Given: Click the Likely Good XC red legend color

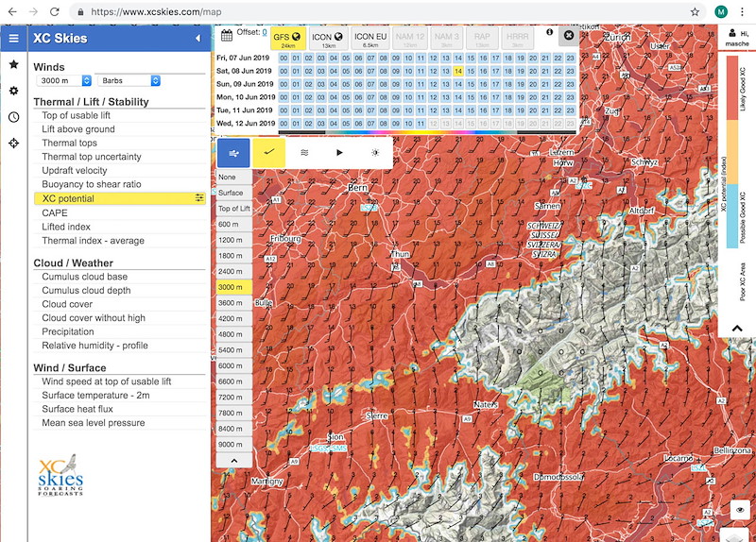Looking at the screenshot, I should tap(731, 88).
